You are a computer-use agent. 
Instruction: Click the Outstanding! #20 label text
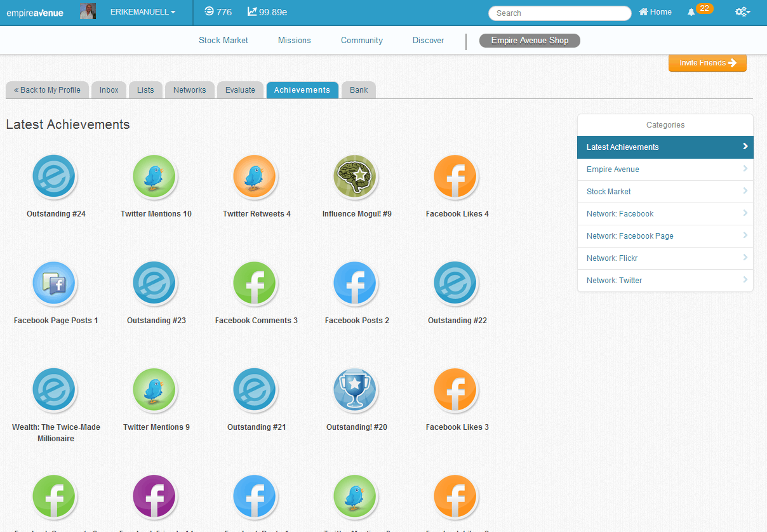[357, 427]
